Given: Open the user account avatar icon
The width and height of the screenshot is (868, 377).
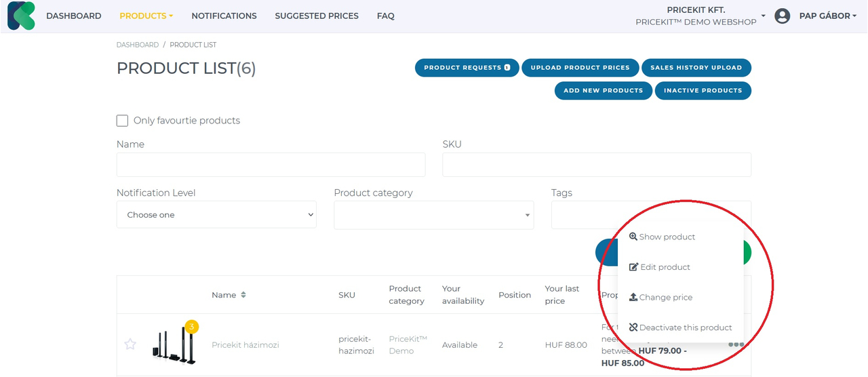Looking at the screenshot, I should point(782,16).
